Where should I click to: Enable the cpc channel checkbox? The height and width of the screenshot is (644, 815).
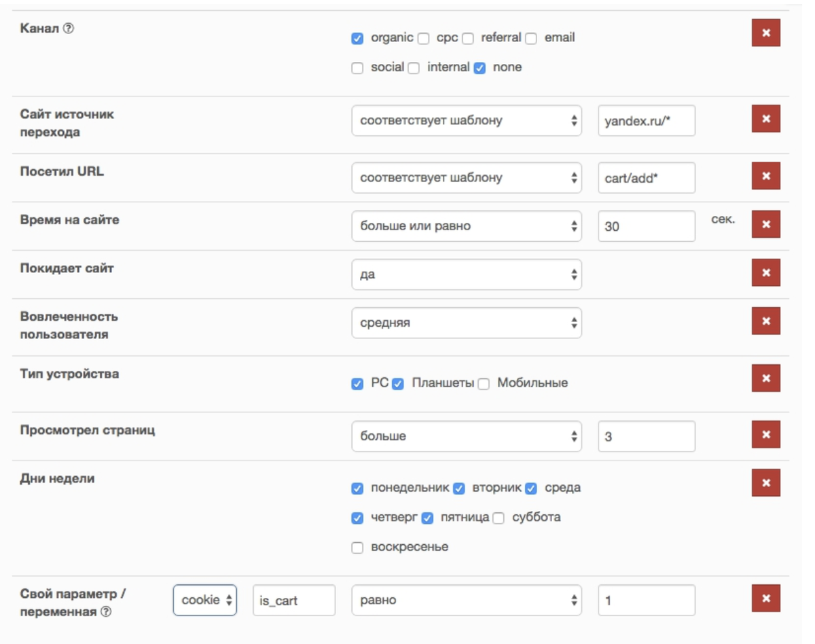click(x=424, y=39)
